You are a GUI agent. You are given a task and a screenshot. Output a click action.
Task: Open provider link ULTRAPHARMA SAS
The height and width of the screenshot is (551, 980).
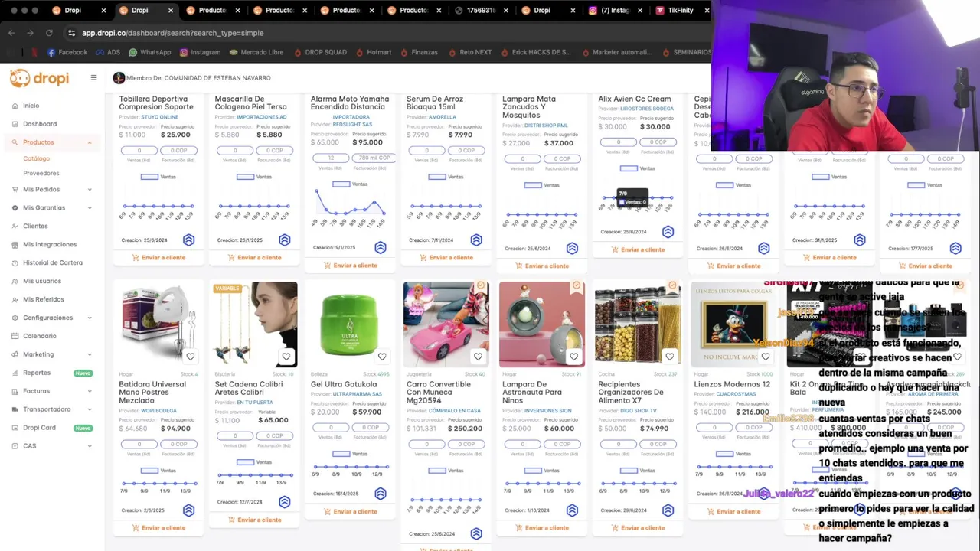click(x=358, y=394)
